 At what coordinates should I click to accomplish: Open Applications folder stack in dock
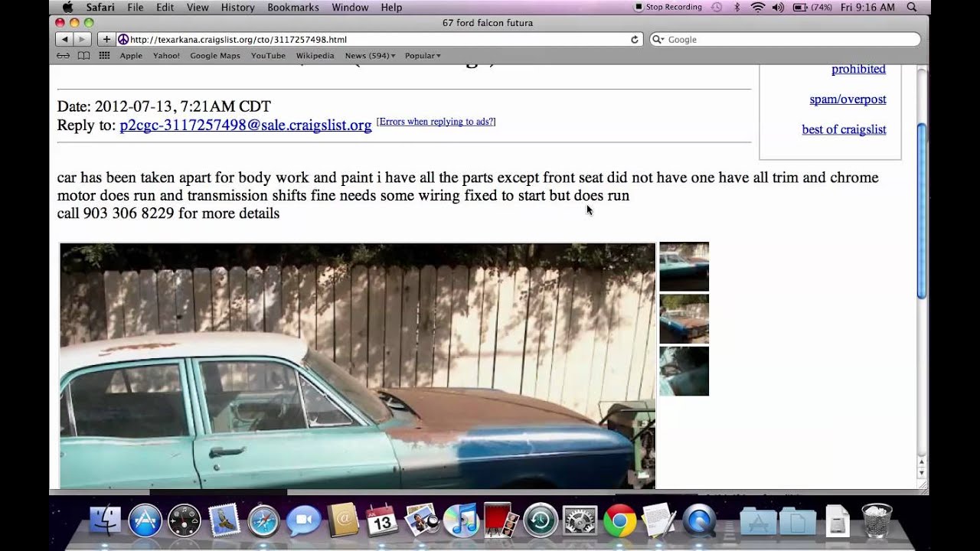[758, 521]
